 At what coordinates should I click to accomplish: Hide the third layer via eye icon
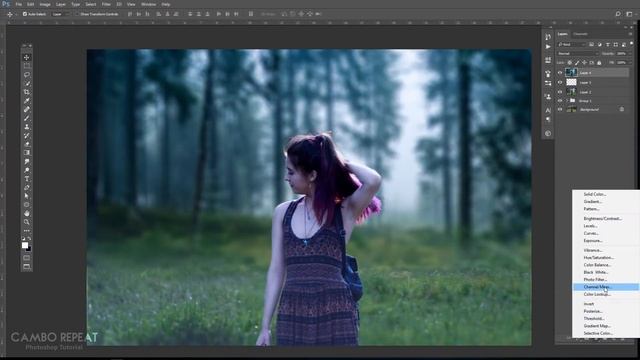click(x=560, y=91)
